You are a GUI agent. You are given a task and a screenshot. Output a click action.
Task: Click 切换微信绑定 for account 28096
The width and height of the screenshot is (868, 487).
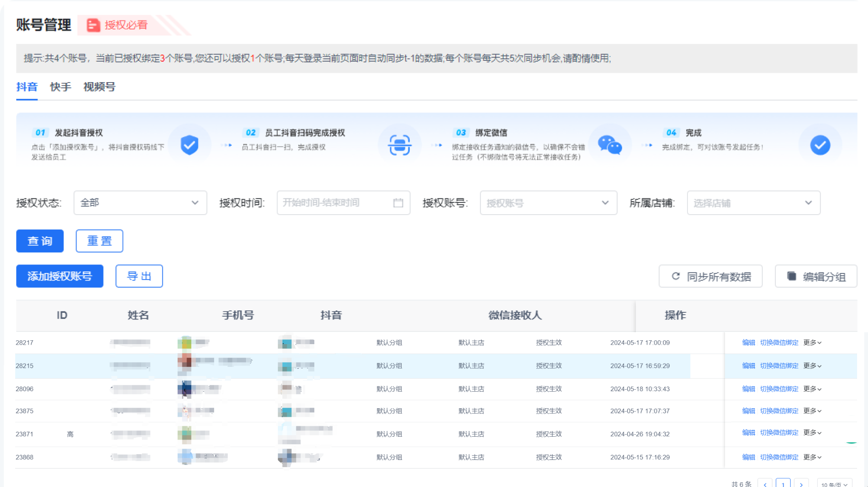point(779,389)
